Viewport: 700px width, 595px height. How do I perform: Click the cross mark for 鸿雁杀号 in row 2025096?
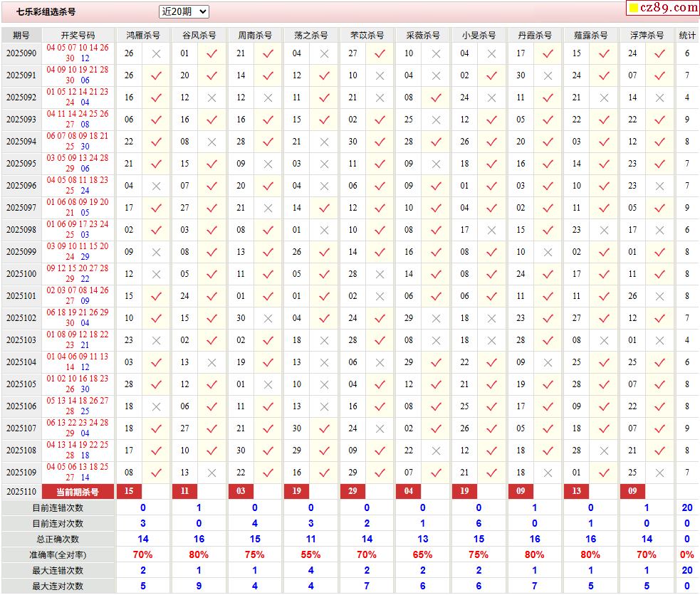(x=156, y=186)
